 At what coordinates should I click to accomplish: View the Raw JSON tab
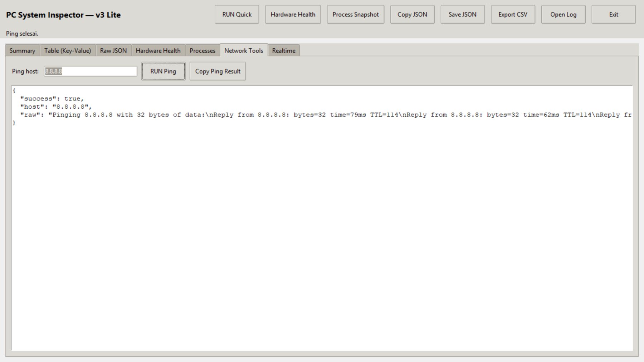point(113,51)
